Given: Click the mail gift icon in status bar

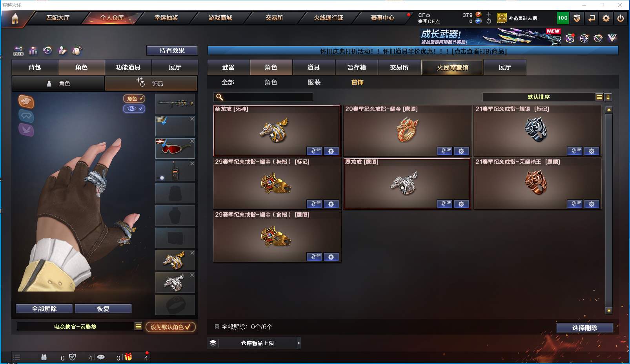Looking at the screenshot, I should click(x=128, y=357).
